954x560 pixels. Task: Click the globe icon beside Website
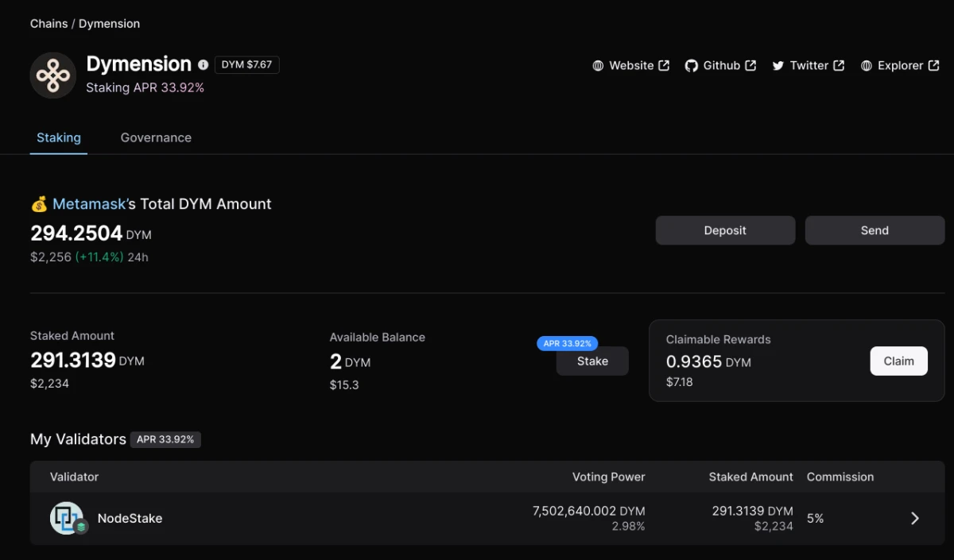pos(598,66)
